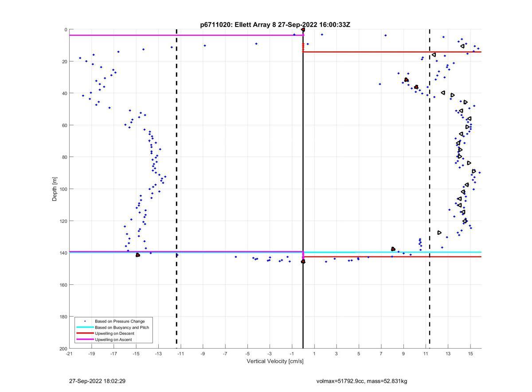The image size is (532, 392).
Task: Click depth-axis tick label "160"
Action: (x=63, y=285)
